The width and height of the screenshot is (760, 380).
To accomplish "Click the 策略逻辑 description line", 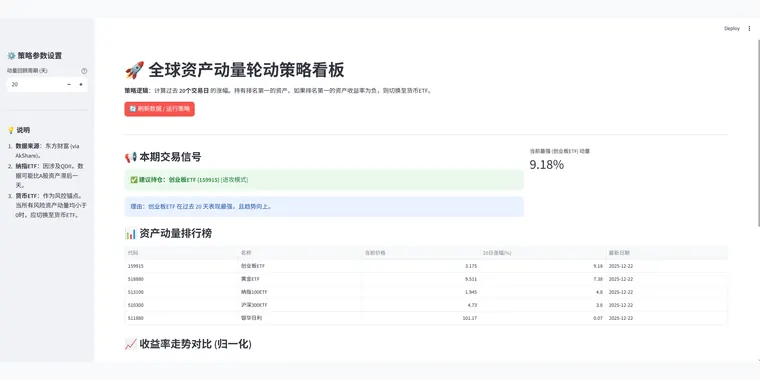I will click(x=278, y=91).
